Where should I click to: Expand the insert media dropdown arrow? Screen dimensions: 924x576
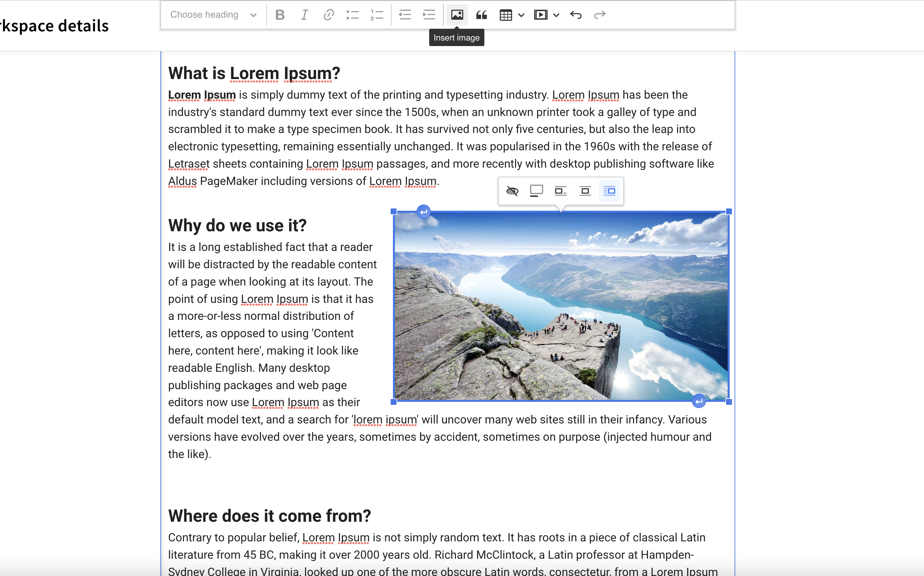coord(556,15)
